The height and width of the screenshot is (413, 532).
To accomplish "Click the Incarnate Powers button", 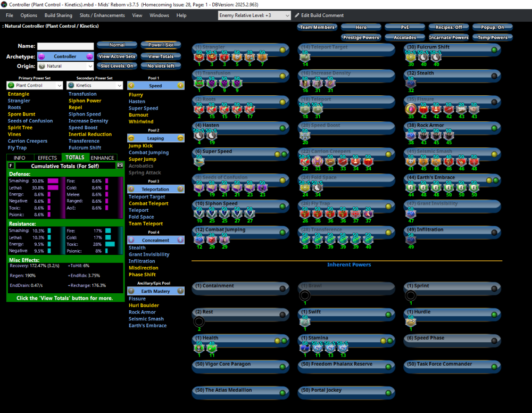I will point(448,38).
